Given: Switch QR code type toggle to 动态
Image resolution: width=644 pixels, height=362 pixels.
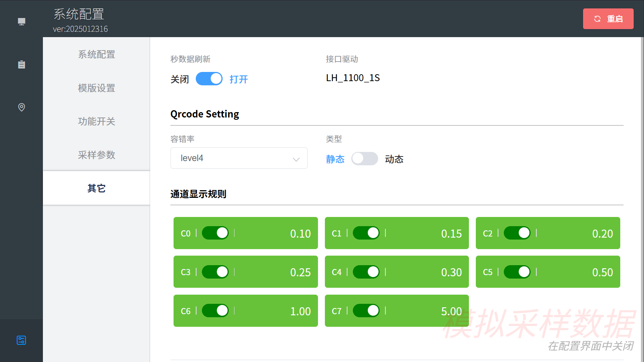Looking at the screenshot, I should (364, 158).
